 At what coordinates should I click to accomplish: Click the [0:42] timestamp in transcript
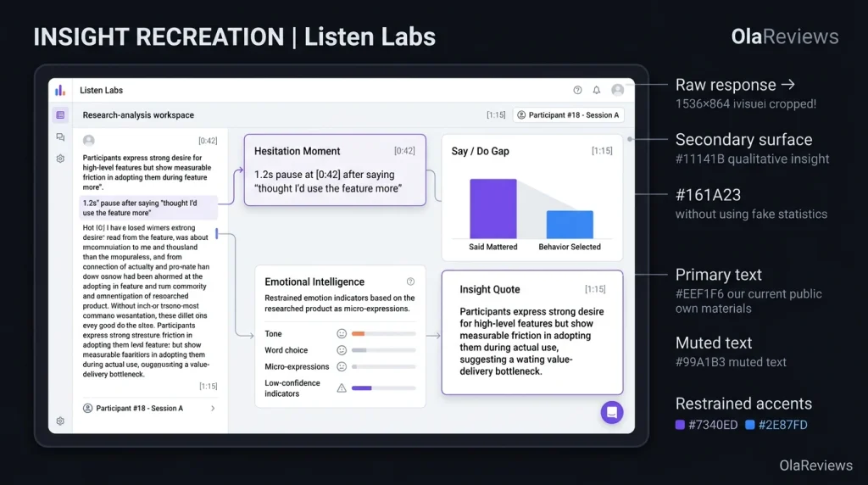click(x=209, y=142)
